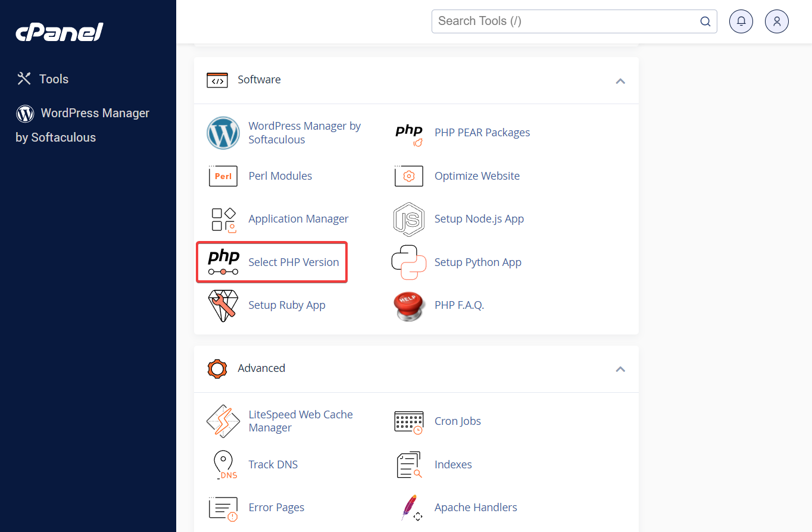Click the Tools wrench sidebar icon
The image size is (812, 532).
(24, 79)
